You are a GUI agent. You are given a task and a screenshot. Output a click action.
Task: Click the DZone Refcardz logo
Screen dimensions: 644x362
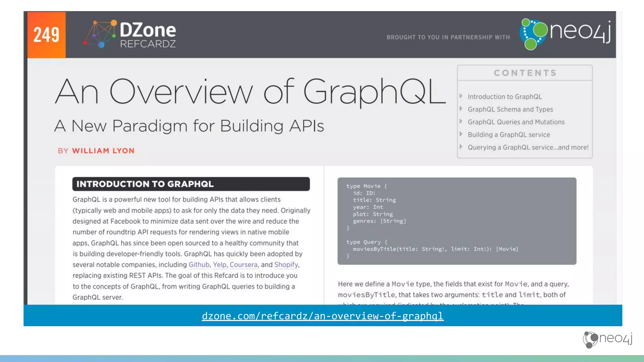(x=130, y=34)
